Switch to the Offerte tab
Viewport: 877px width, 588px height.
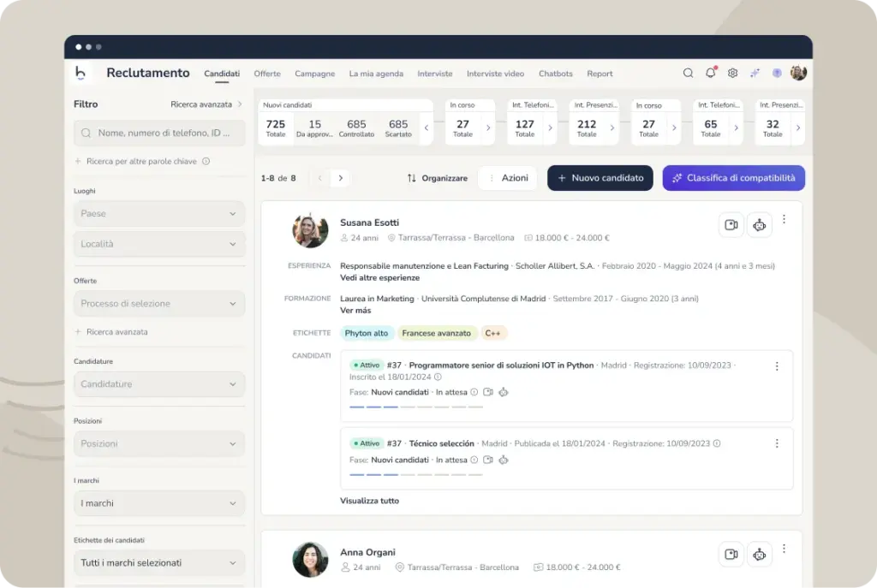(267, 74)
